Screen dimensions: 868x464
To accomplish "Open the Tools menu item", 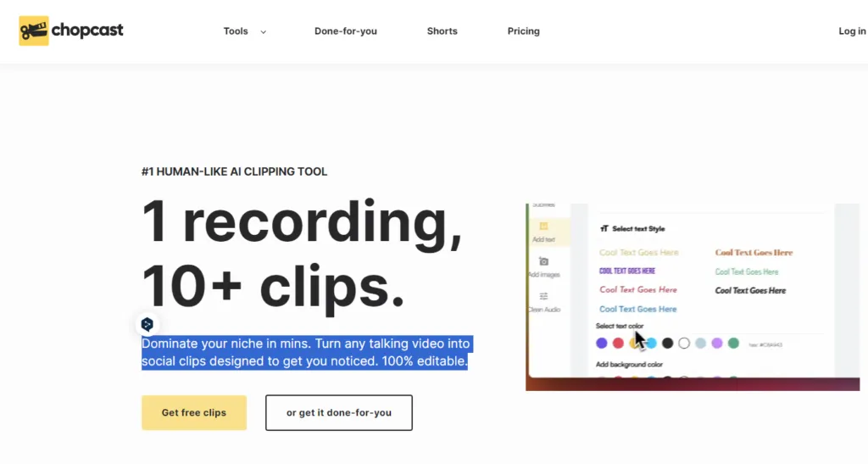I will [x=236, y=31].
